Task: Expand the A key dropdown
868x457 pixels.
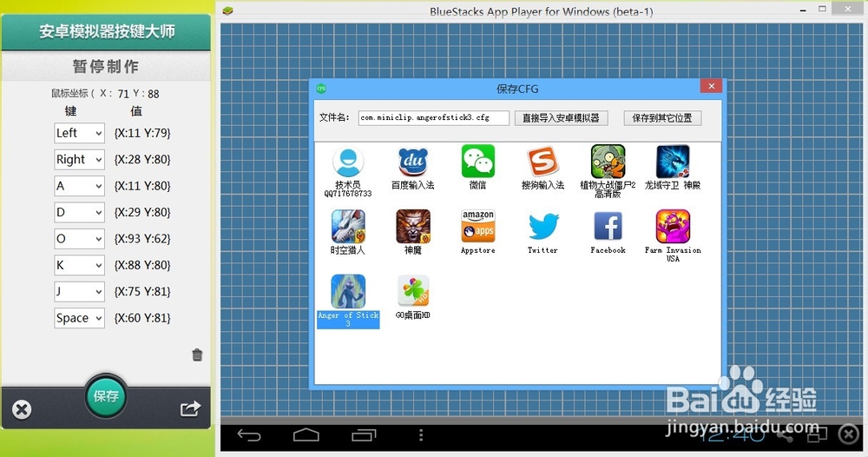Action: [x=79, y=186]
